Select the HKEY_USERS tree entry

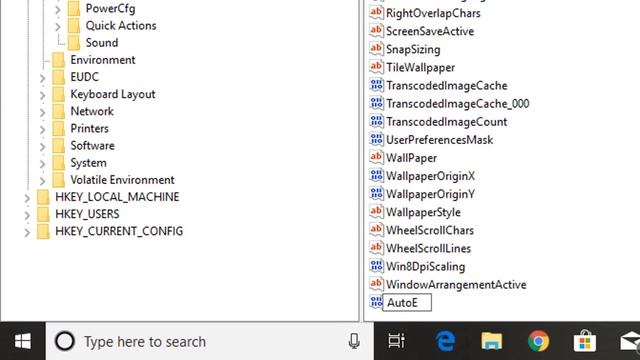[x=87, y=214]
